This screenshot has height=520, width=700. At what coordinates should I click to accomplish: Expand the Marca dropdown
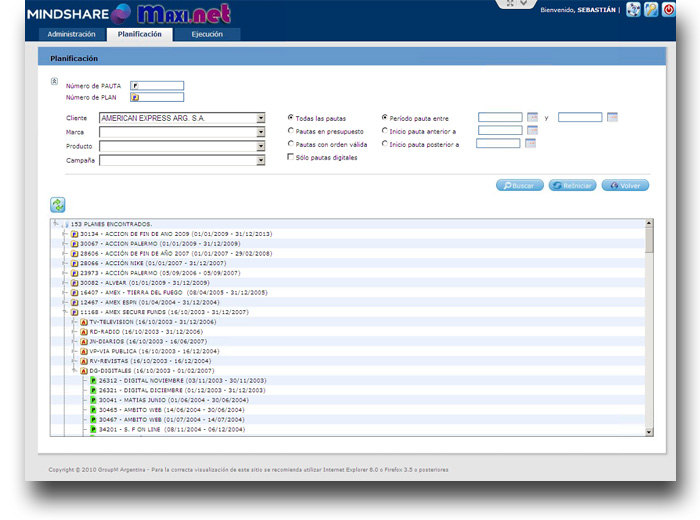tap(261, 132)
